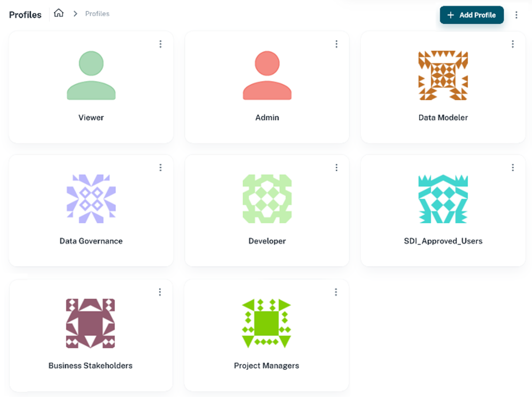Click the home icon in breadcrumb
The height and width of the screenshot is (397, 532).
pos(59,13)
